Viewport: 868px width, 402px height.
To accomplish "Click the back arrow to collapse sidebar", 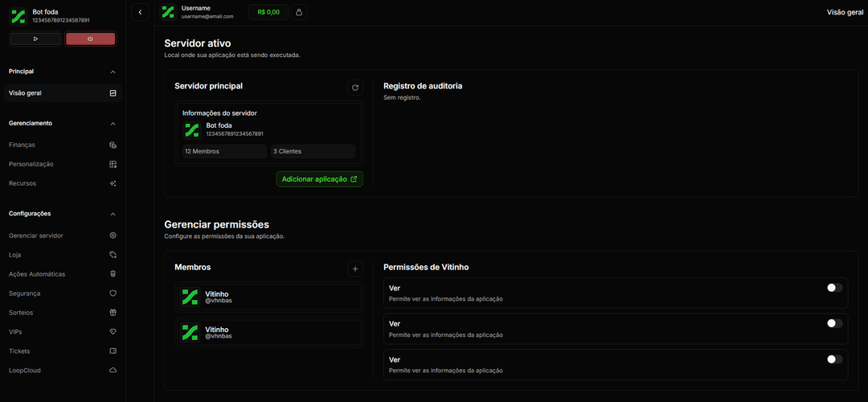I will tap(140, 12).
